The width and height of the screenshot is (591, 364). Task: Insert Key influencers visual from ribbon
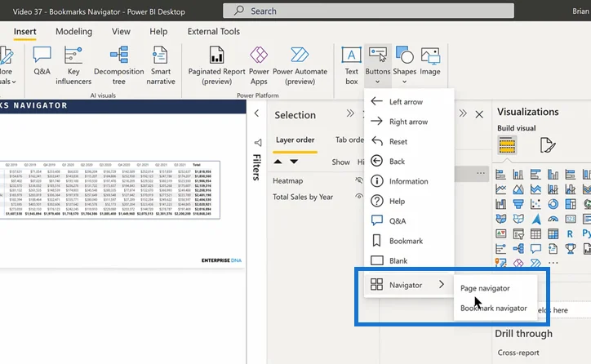click(73, 65)
